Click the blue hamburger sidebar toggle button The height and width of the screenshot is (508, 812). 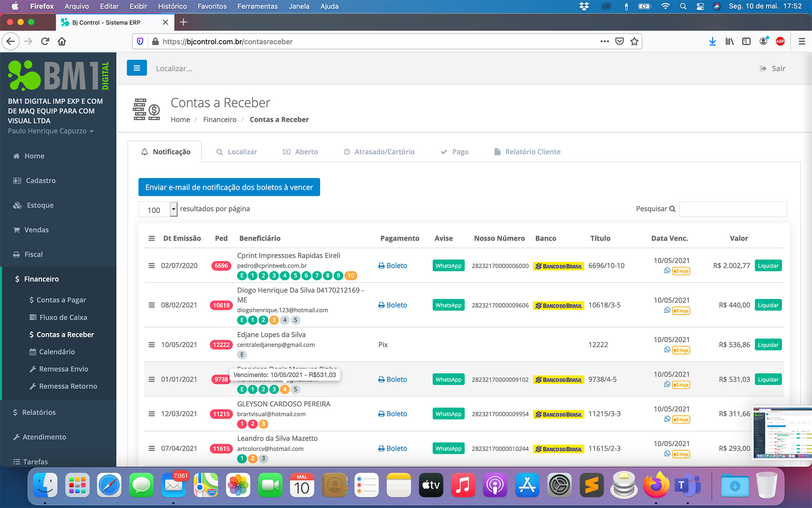point(136,68)
